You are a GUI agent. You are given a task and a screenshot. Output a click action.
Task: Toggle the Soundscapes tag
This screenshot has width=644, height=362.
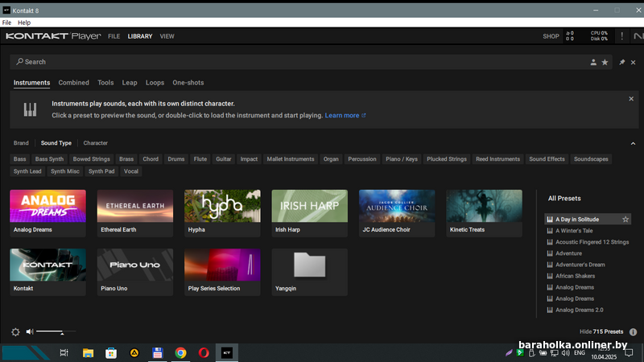[591, 159]
